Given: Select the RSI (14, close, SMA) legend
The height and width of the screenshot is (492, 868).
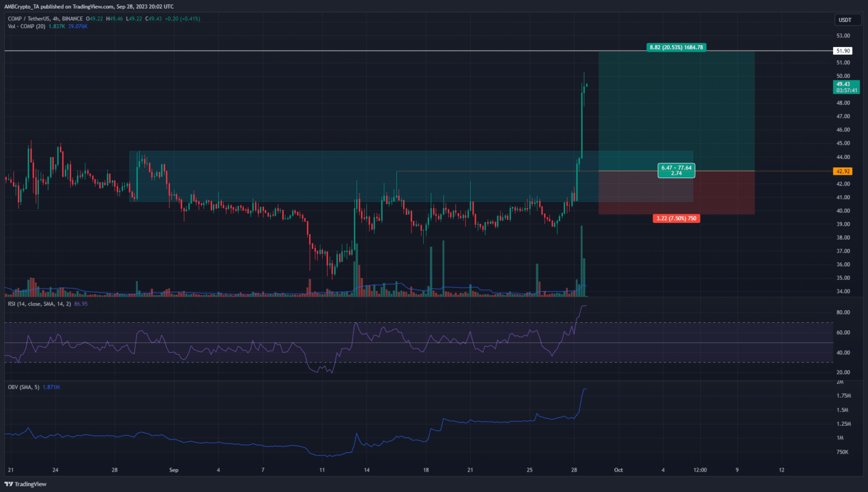Looking at the screenshot, I should point(39,304).
